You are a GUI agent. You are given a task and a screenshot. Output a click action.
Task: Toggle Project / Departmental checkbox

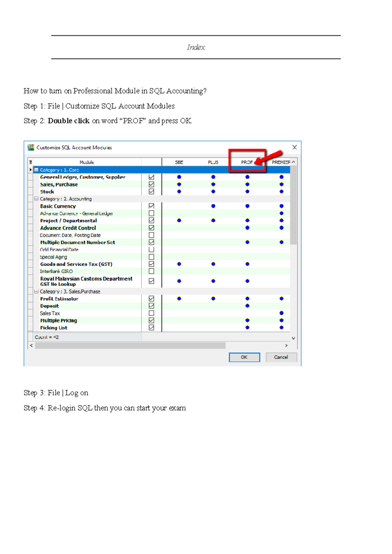pos(151,220)
